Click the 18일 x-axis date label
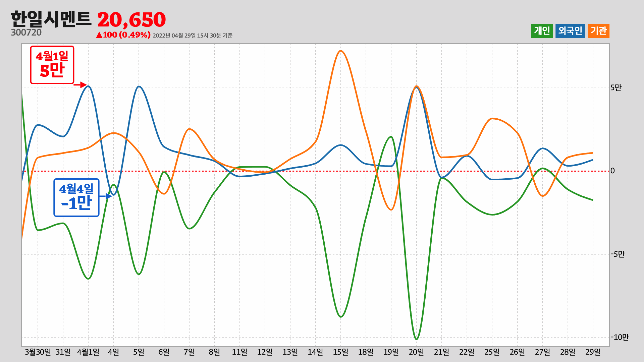The image size is (644, 362). (366, 352)
